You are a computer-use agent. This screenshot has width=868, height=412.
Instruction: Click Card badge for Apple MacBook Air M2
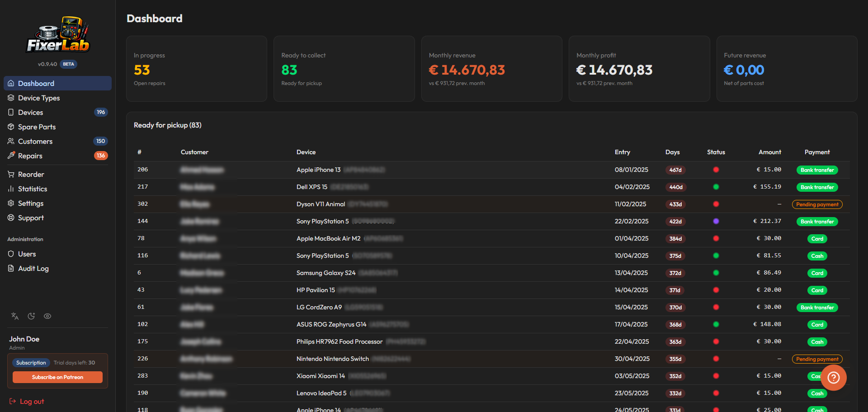(817, 239)
